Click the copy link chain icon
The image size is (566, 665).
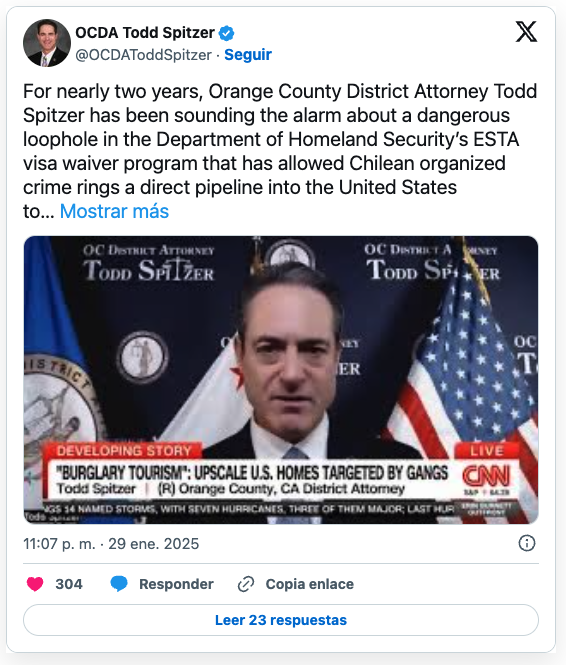point(246,584)
